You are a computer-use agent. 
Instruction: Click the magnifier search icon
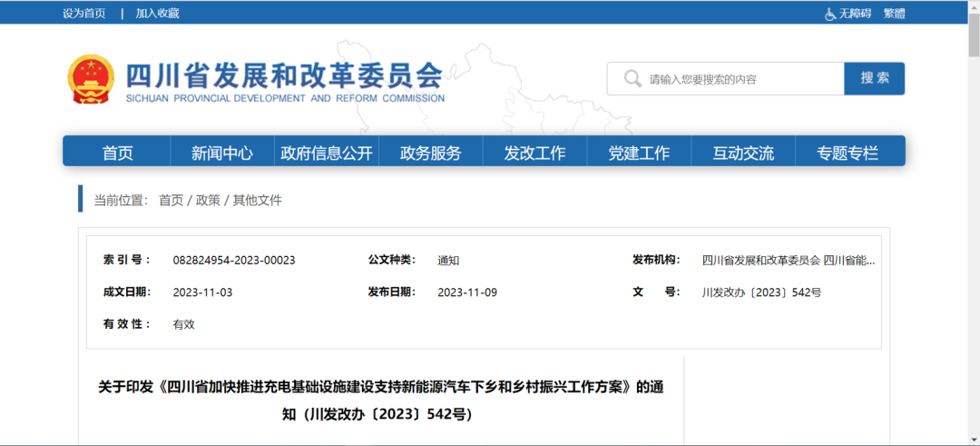coord(632,79)
